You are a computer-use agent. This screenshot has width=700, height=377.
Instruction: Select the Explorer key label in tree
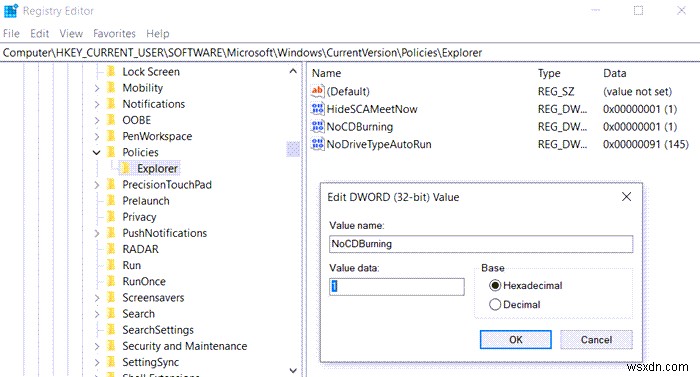157,168
